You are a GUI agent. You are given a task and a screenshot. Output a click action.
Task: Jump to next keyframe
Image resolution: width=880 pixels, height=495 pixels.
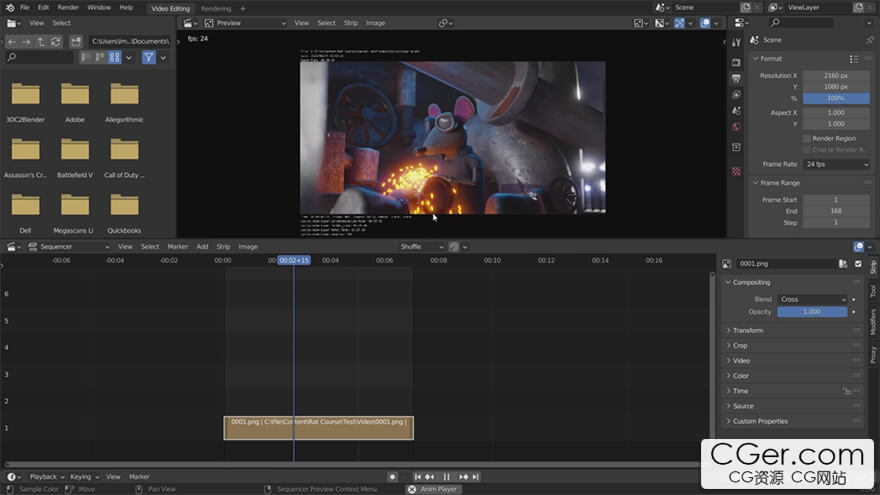pyautogui.click(x=464, y=476)
